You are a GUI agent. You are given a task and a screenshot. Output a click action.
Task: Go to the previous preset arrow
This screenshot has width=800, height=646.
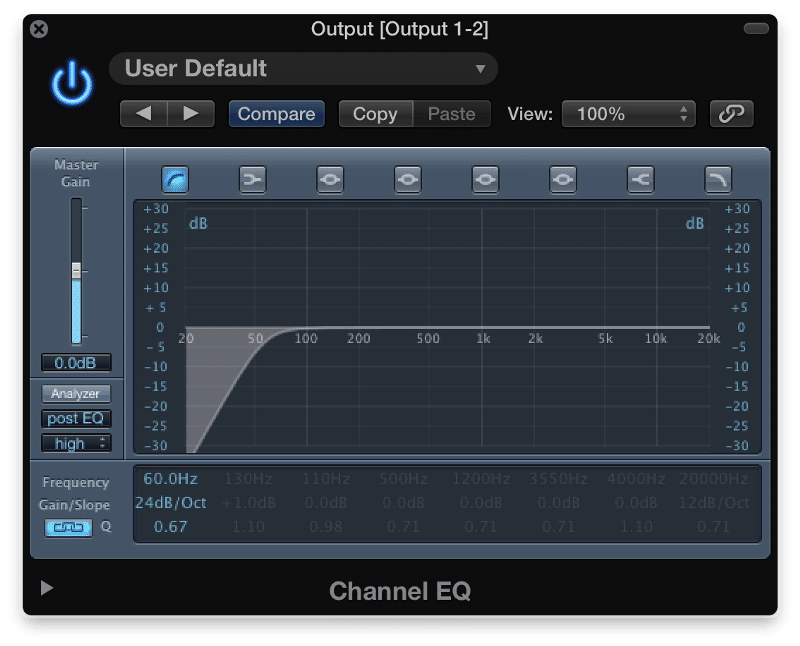[144, 114]
